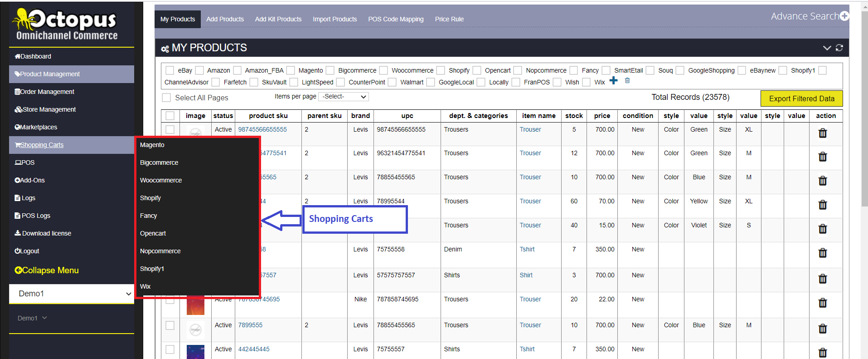Open the Nike product thumbnail image
Image resolution: width=868 pixels, height=359 pixels.
tap(195, 305)
